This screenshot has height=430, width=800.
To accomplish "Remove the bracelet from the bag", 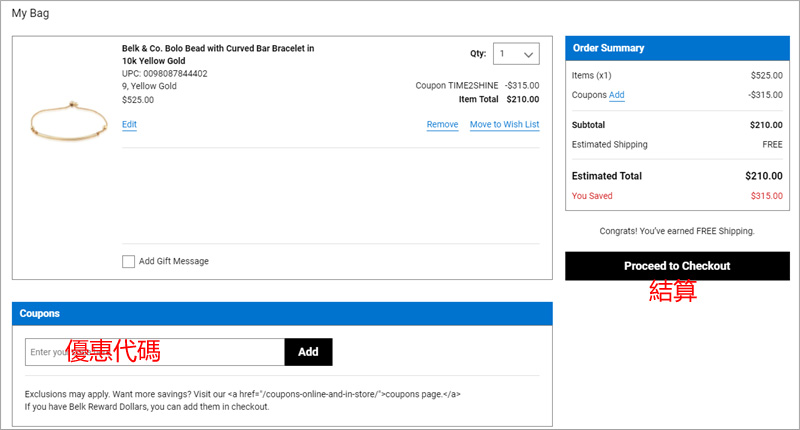I will point(442,125).
